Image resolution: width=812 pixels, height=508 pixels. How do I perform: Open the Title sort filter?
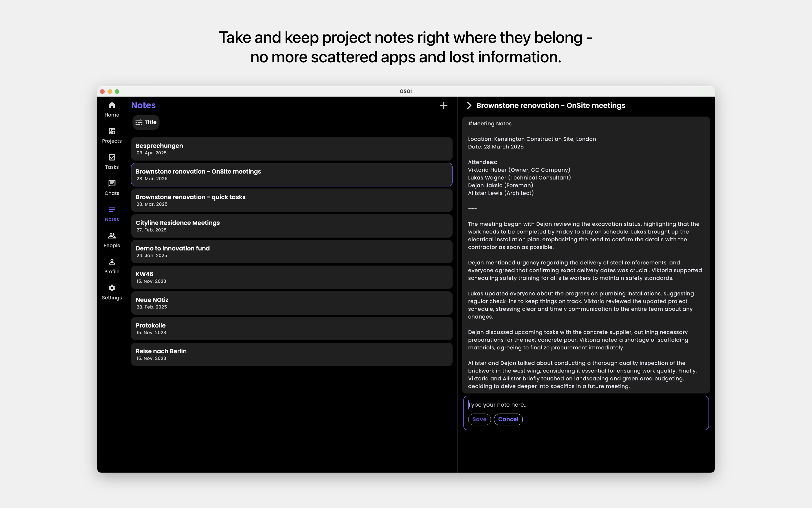[x=146, y=122]
